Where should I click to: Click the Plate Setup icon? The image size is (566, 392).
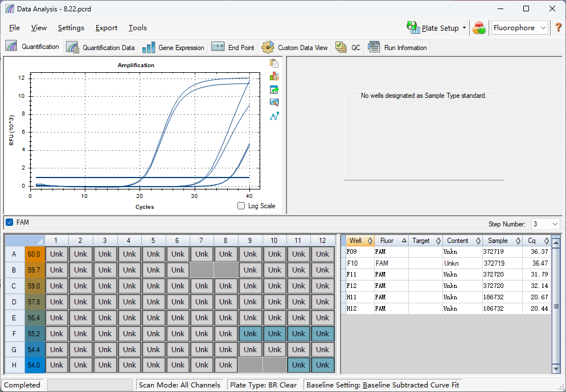click(413, 27)
